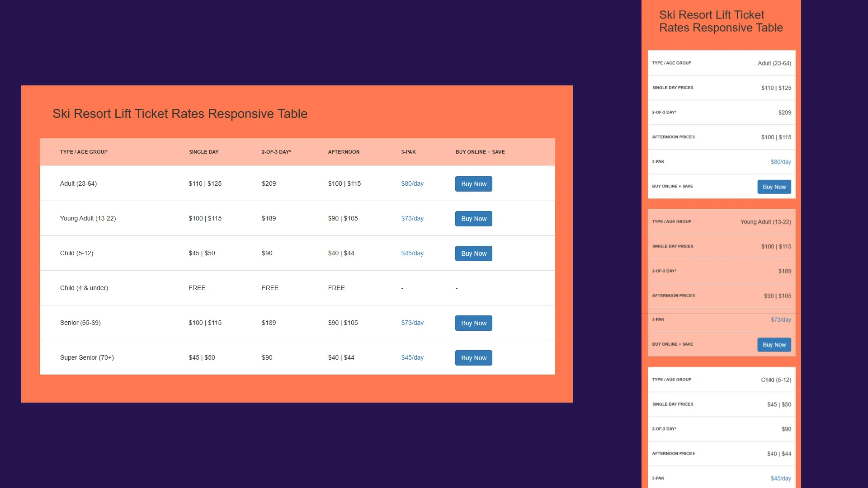Open $80/day link in mobile Adult card

point(781,162)
